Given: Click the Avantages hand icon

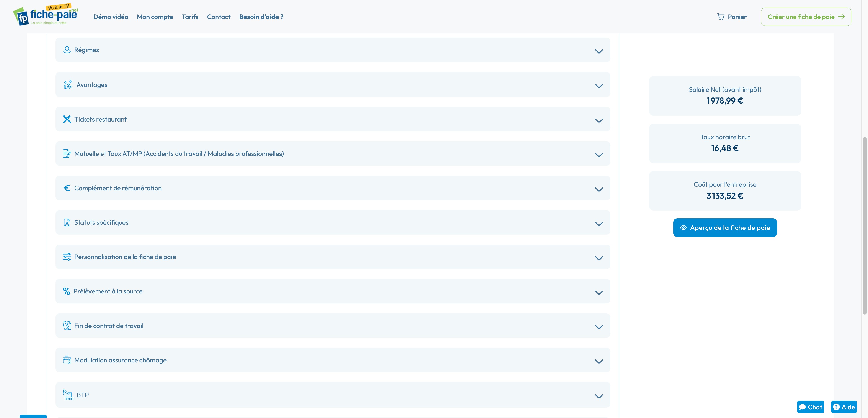Looking at the screenshot, I should tap(68, 84).
